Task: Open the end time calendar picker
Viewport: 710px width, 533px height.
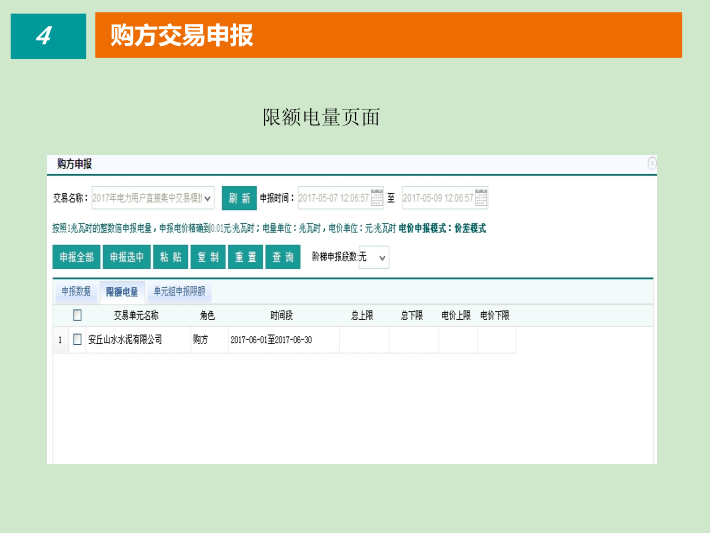Action: [481, 197]
